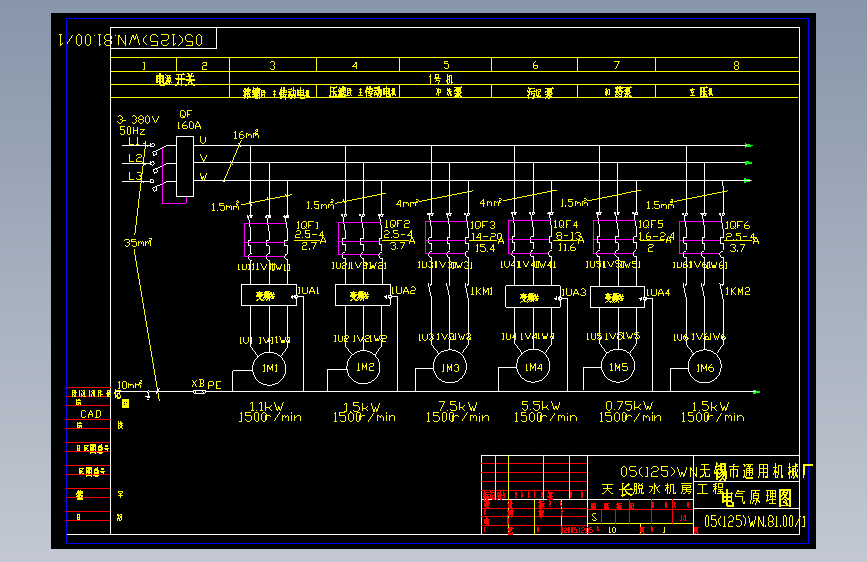Pick the 1QF5 breaker label
The height and width of the screenshot is (562, 867).
(x=651, y=224)
